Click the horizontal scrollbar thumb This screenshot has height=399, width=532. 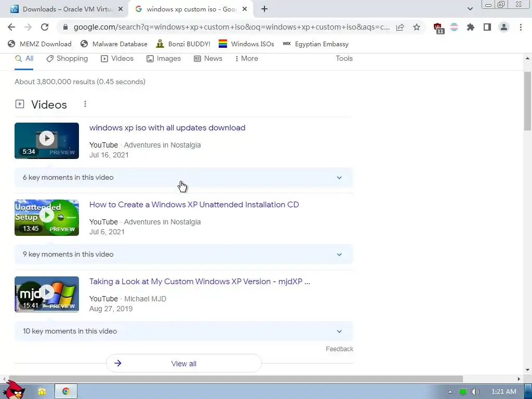pyautogui.click(x=235, y=379)
